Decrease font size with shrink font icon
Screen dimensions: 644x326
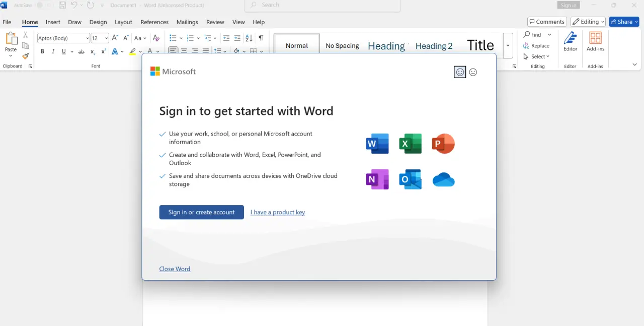pyautogui.click(x=125, y=38)
